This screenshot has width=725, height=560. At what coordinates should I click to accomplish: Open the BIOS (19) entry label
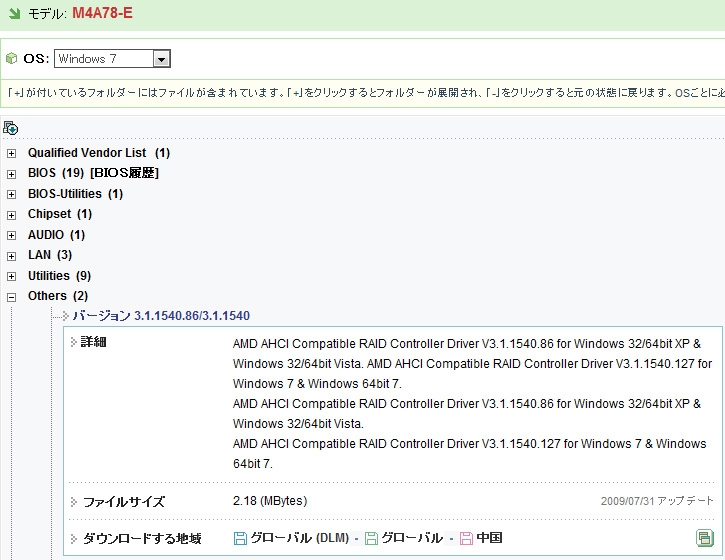[56, 173]
